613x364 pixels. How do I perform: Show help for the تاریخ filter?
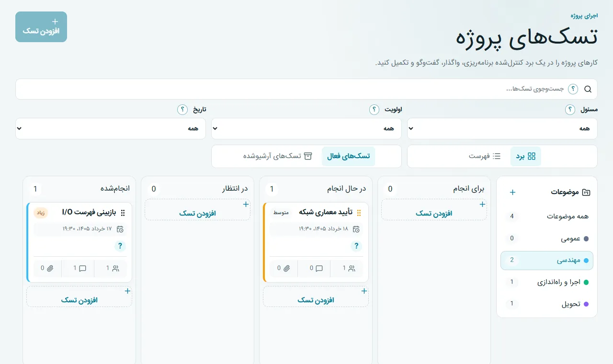tap(182, 110)
